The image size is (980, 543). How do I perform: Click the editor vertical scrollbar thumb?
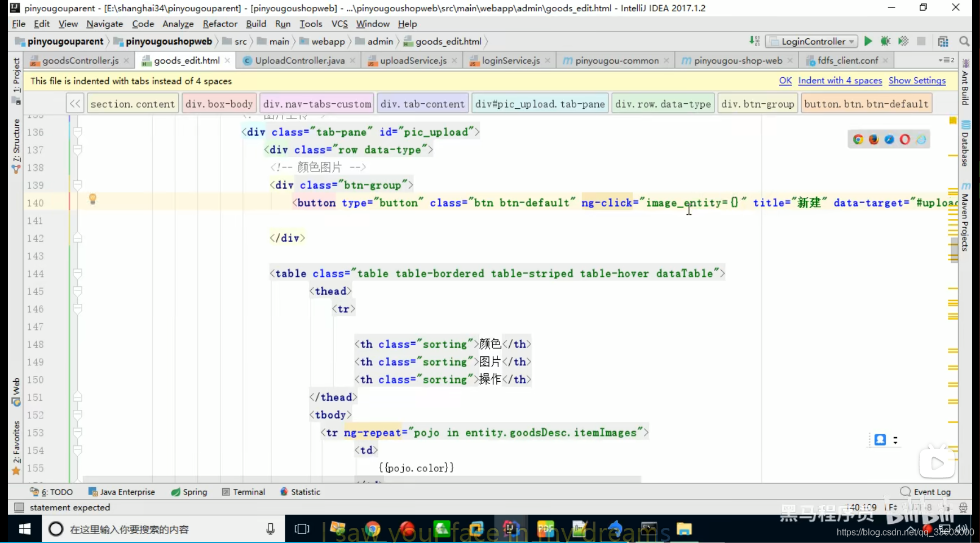point(953,250)
